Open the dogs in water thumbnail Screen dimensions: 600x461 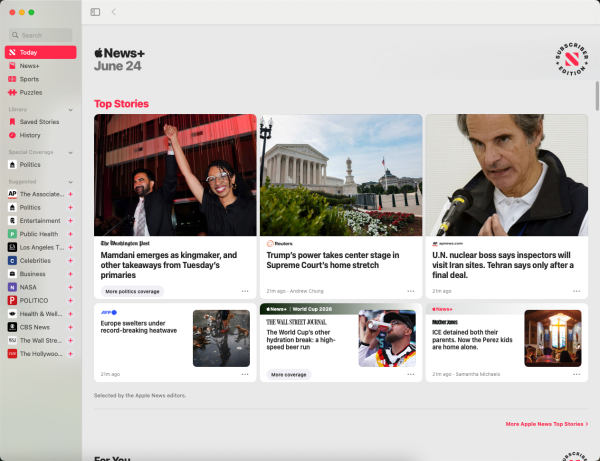[x=221, y=338]
